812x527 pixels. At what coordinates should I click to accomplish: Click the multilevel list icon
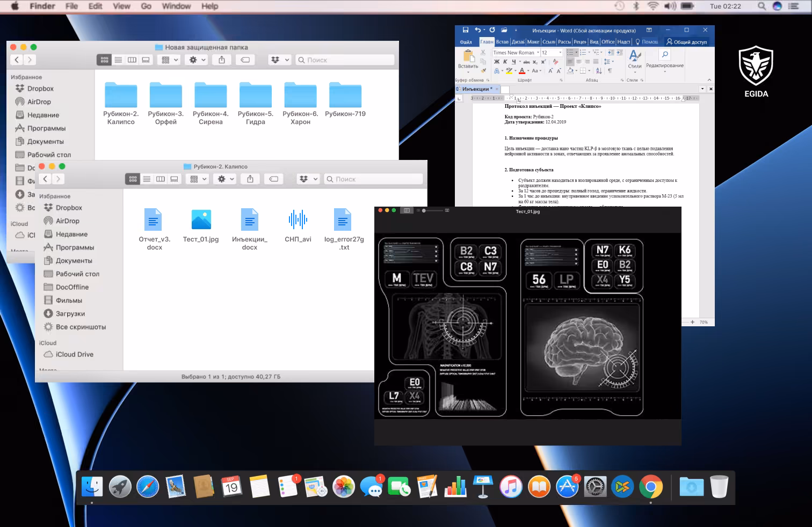click(x=597, y=53)
